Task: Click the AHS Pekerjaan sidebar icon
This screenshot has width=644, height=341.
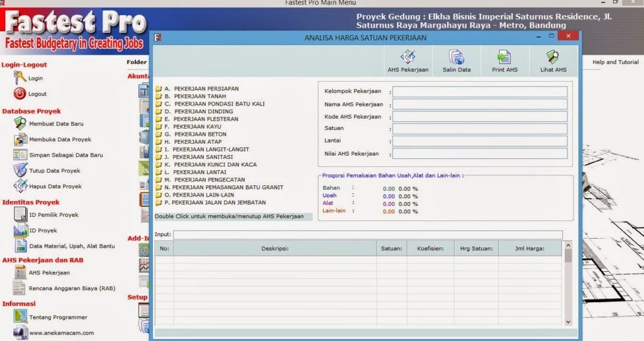Action: point(19,272)
